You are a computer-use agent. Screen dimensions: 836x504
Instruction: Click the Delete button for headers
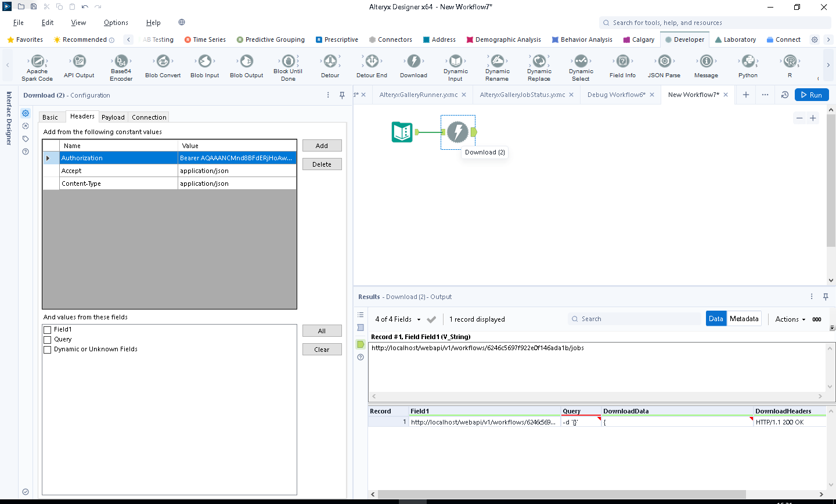[x=322, y=164]
